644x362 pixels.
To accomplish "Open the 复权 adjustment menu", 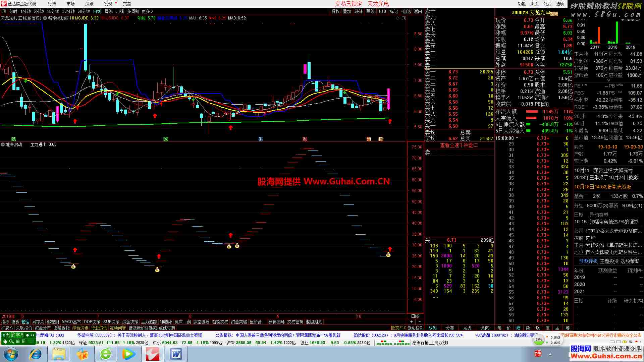I will point(336,11).
